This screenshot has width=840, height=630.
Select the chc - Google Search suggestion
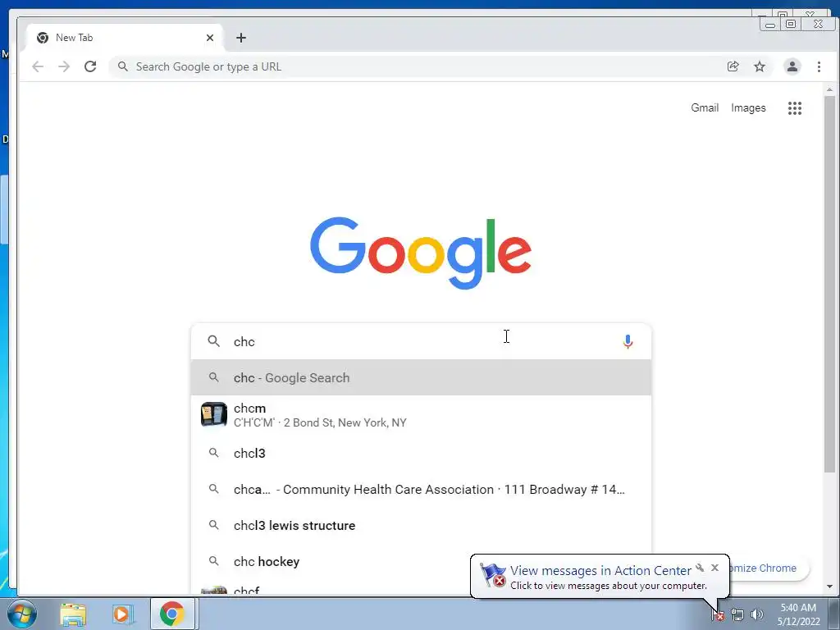[x=421, y=377]
